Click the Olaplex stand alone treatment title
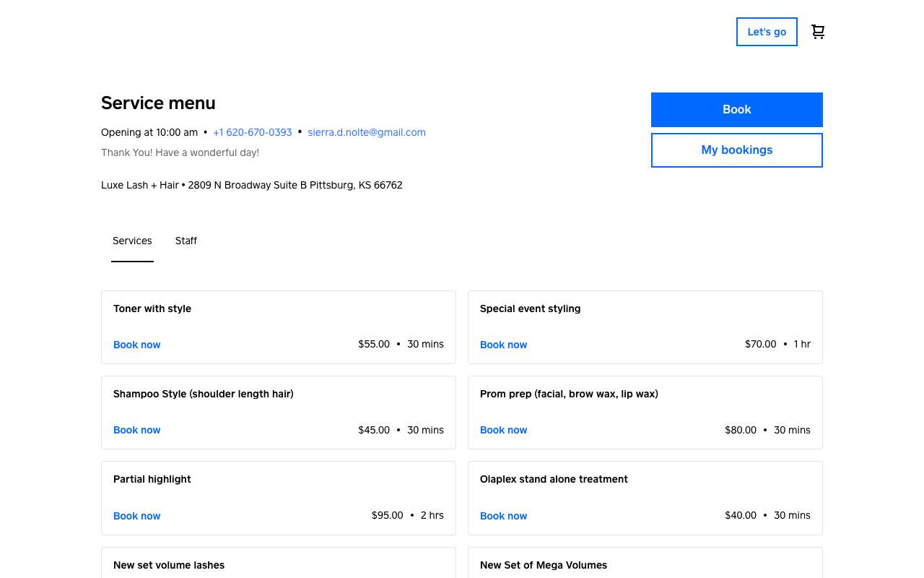 (x=554, y=479)
